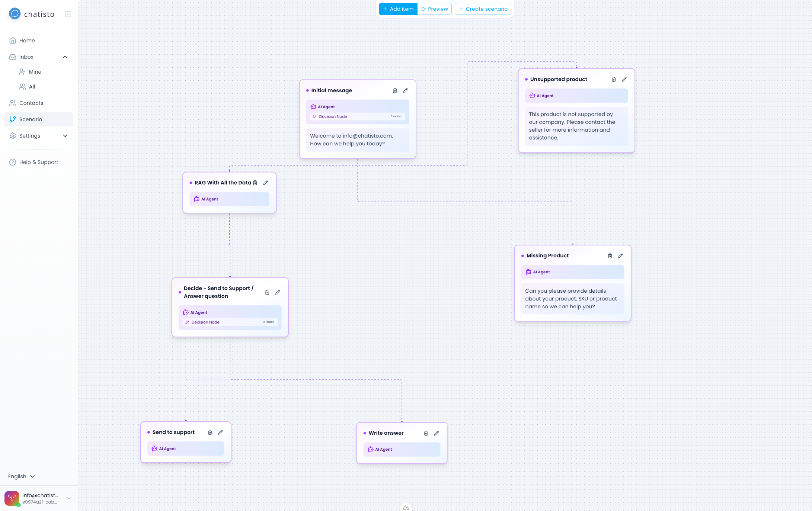The width and height of the screenshot is (812, 511).
Task: Preview the scenario
Action: pyautogui.click(x=434, y=9)
